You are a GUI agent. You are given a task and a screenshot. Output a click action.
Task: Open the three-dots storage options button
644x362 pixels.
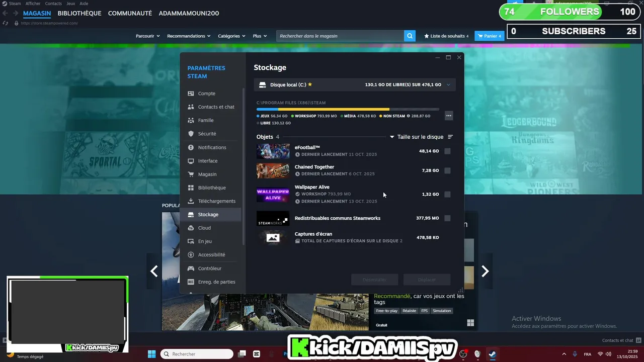tap(449, 116)
